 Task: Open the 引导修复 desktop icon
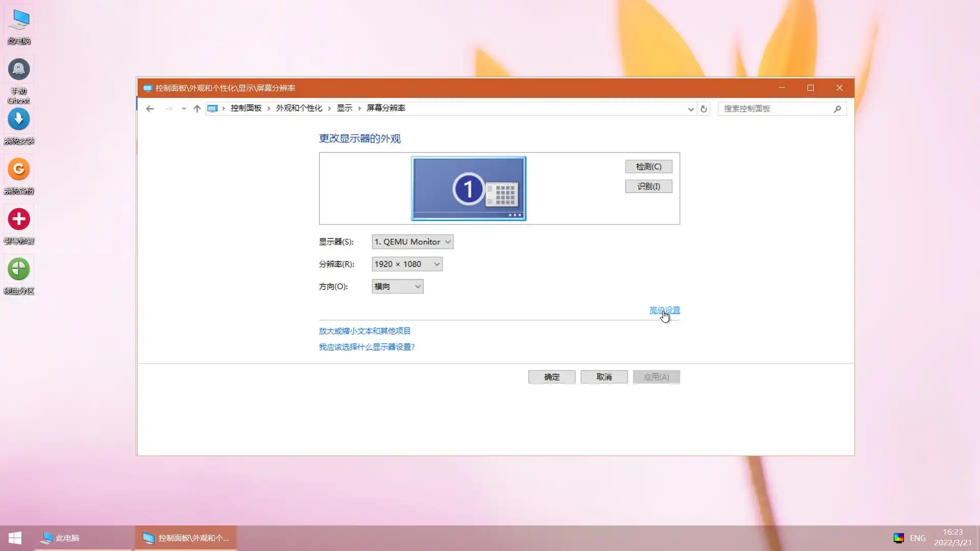coord(19,220)
